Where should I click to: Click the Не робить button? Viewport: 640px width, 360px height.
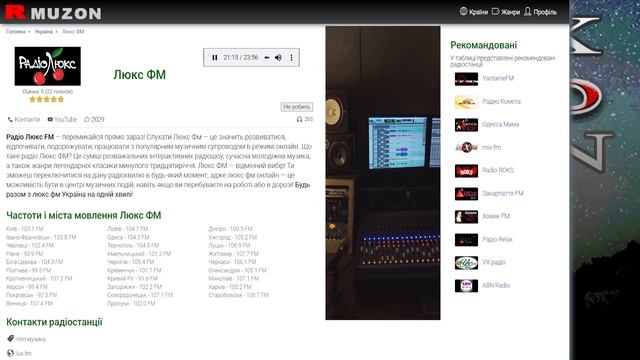(x=297, y=107)
